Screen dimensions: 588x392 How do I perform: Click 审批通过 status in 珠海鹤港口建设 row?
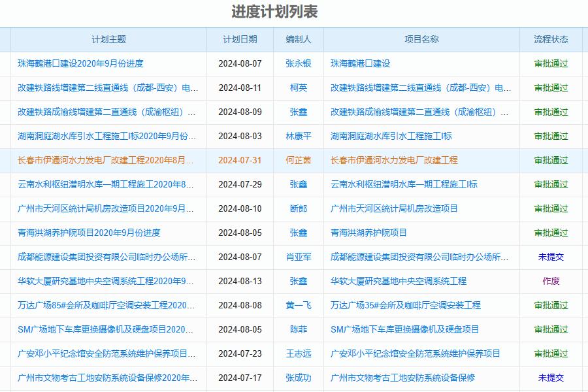tap(551, 63)
